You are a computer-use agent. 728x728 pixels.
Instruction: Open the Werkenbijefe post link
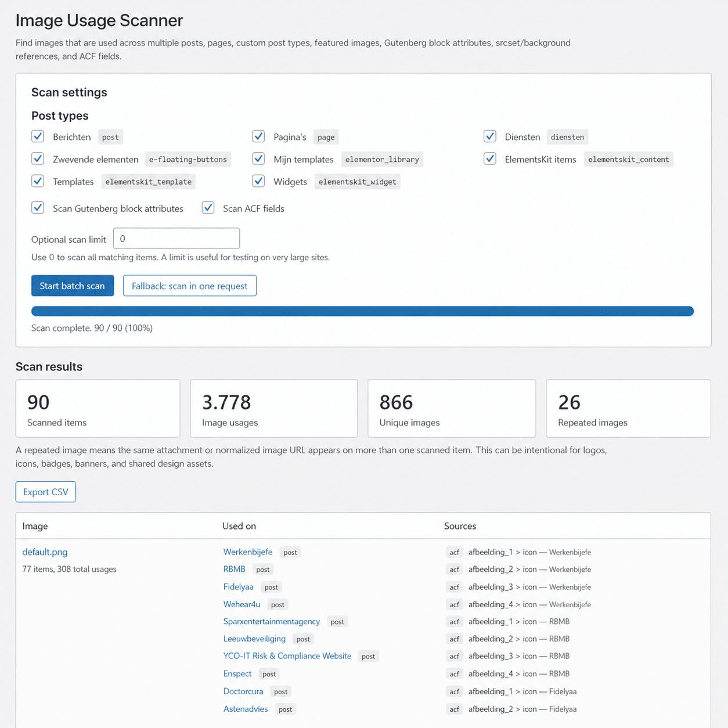pyautogui.click(x=247, y=552)
